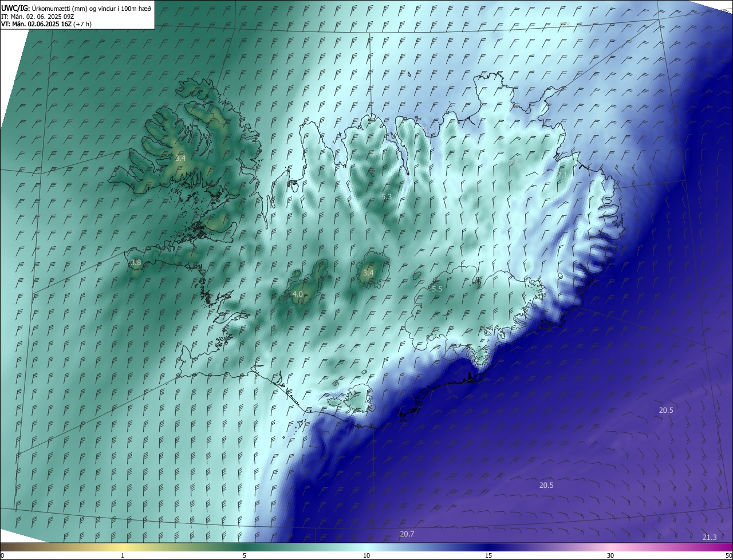Click the 20.5 label nearest the 20.7 label
The width and height of the screenshot is (733, 560).
pos(546,485)
